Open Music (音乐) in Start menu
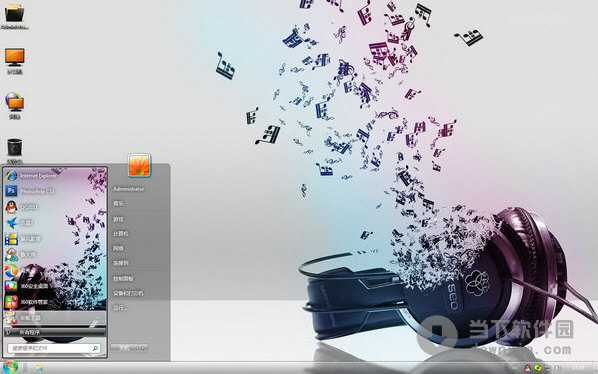Screen dimensions: 598x374 118,204
